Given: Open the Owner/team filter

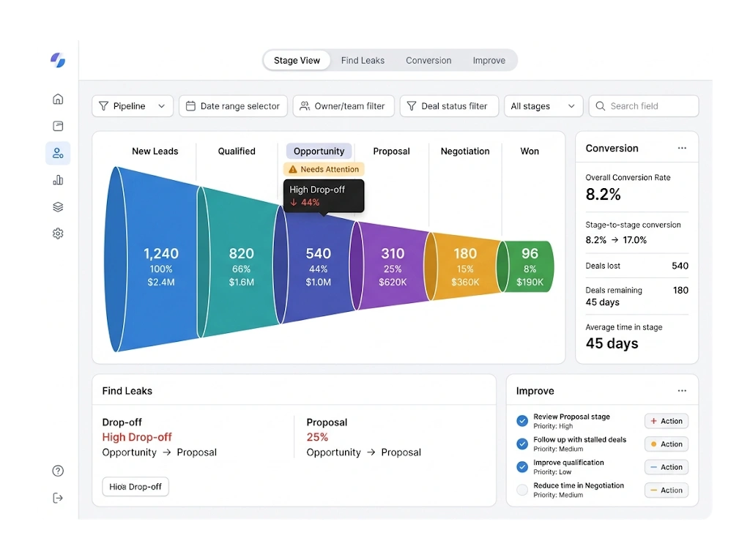Looking at the screenshot, I should [x=344, y=106].
